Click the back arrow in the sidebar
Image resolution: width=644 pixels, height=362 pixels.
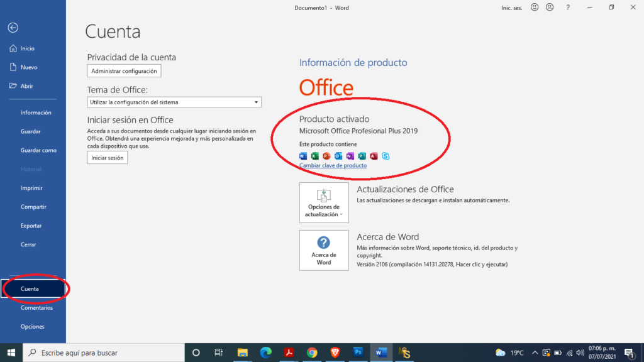(13, 28)
